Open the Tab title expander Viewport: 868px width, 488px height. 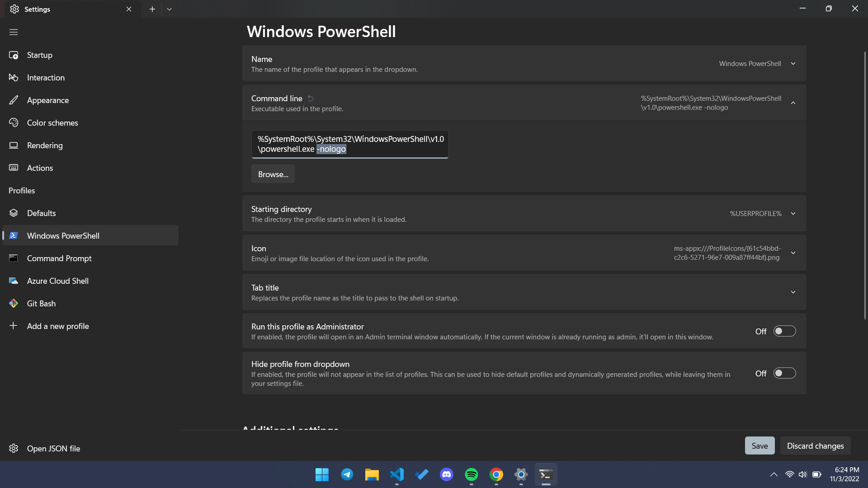pyautogui.click(x=794, y=292)
